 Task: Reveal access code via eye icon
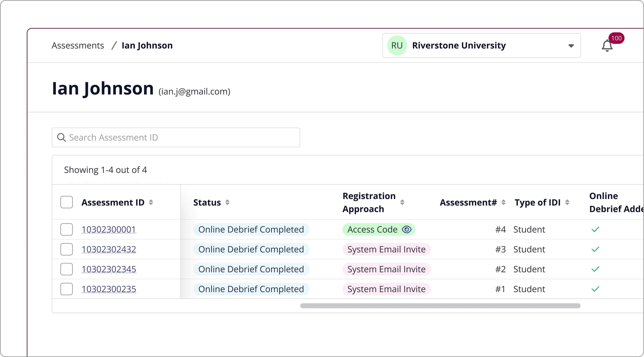click(x=407, y=229)
